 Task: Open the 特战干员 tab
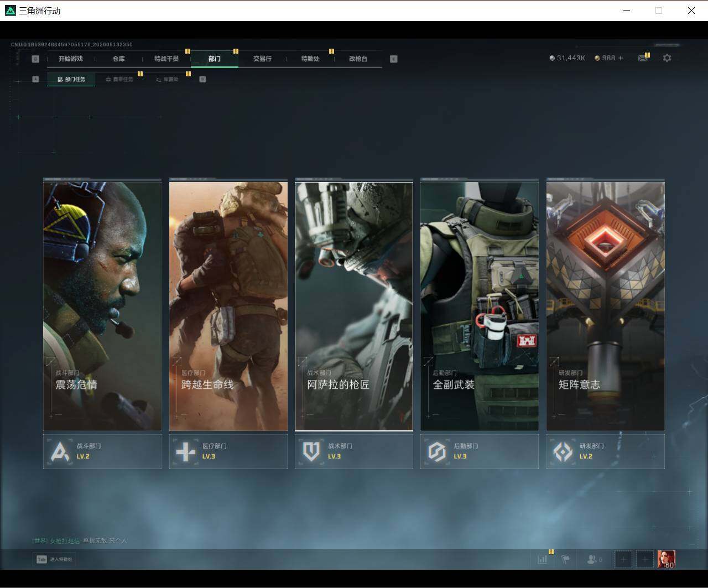[x=166, y=59]
